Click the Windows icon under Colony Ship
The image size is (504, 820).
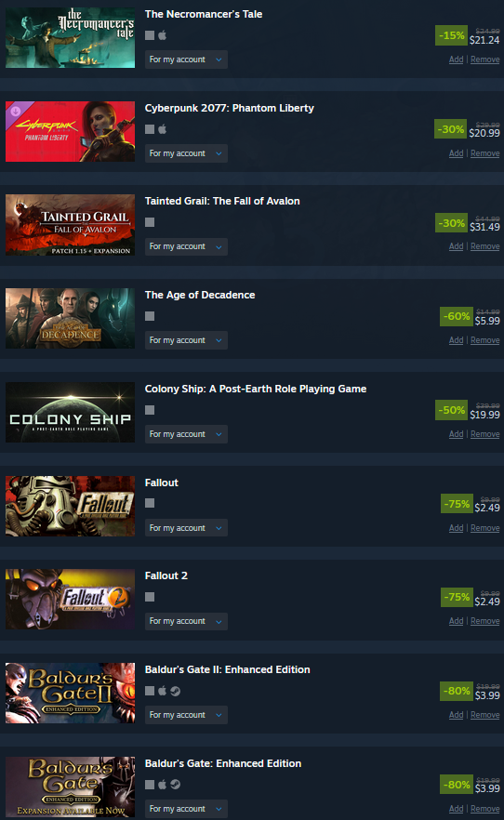pos(150,410)
